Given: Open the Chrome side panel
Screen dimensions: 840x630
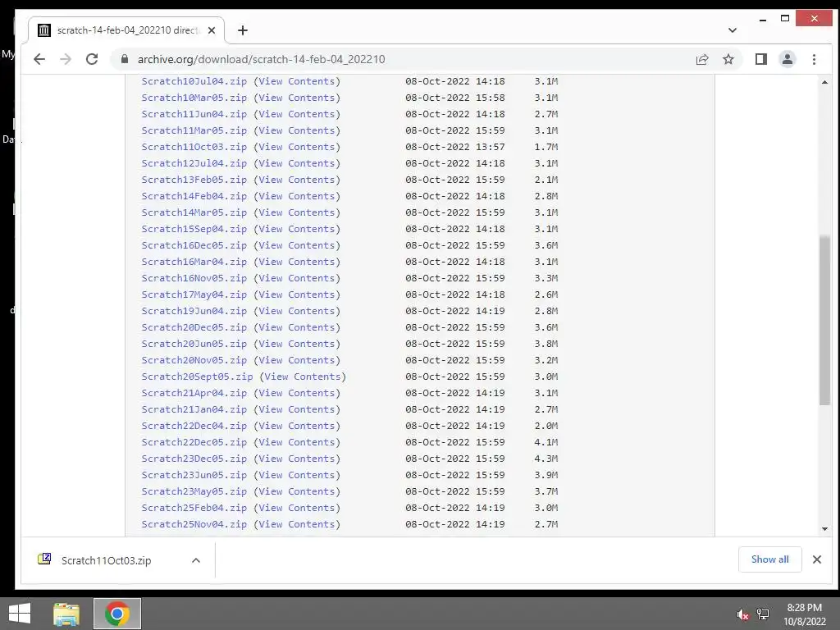Looking at the screenshot, I should (760, 59).
